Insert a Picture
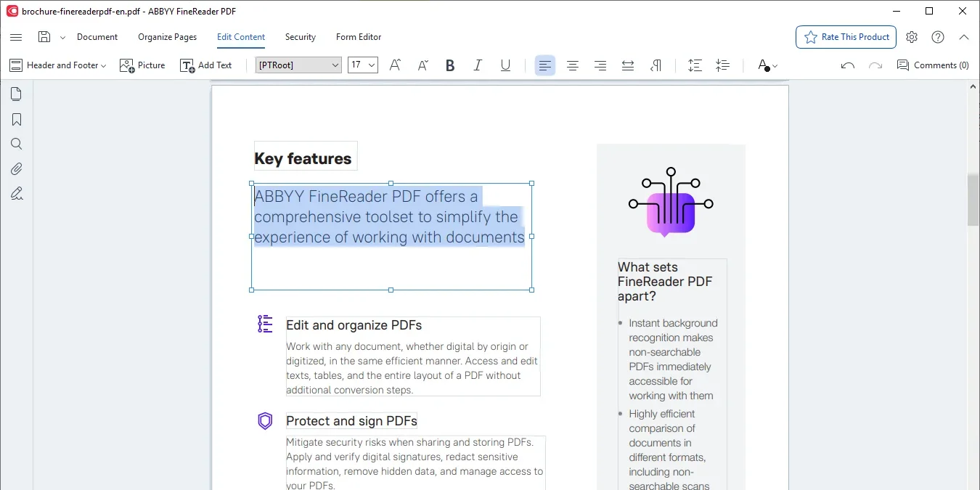This screenshot has height=490, width=980. tap(142, 65)
